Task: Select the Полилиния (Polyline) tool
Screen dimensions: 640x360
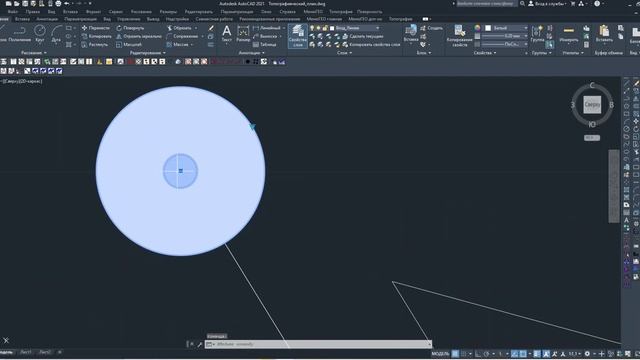Action: (19, 33)
